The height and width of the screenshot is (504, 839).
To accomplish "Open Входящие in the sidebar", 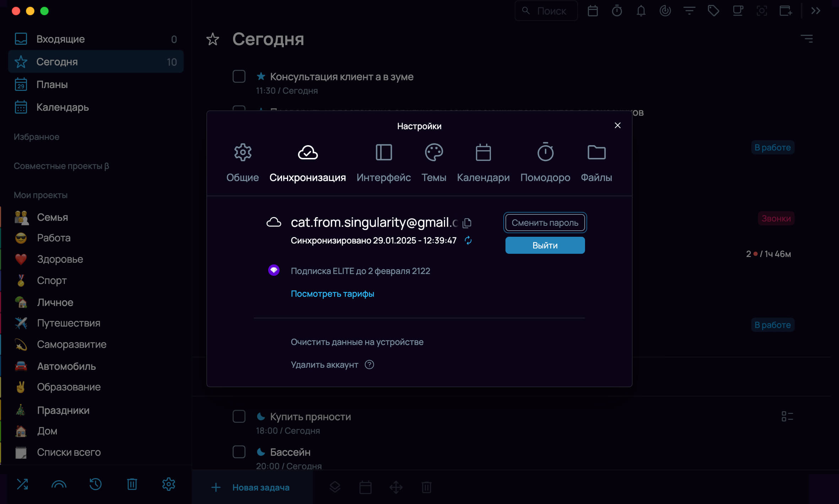I will [x=96, y=39].
